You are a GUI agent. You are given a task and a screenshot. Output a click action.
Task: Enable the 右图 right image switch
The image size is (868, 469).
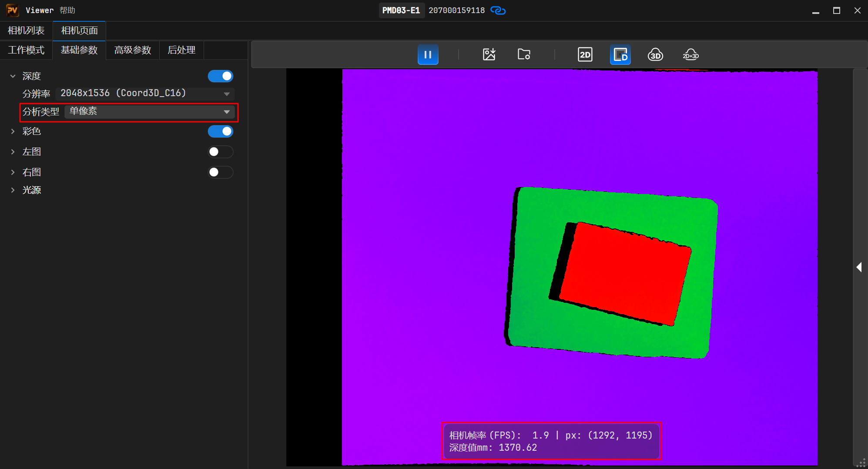click(221, 172)
